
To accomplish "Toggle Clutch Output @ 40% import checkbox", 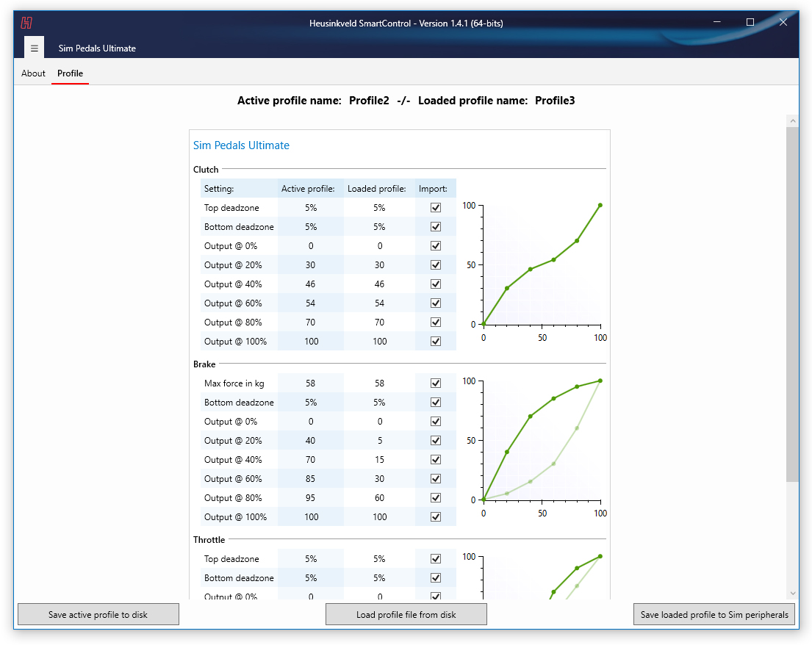I will (436, 284).
